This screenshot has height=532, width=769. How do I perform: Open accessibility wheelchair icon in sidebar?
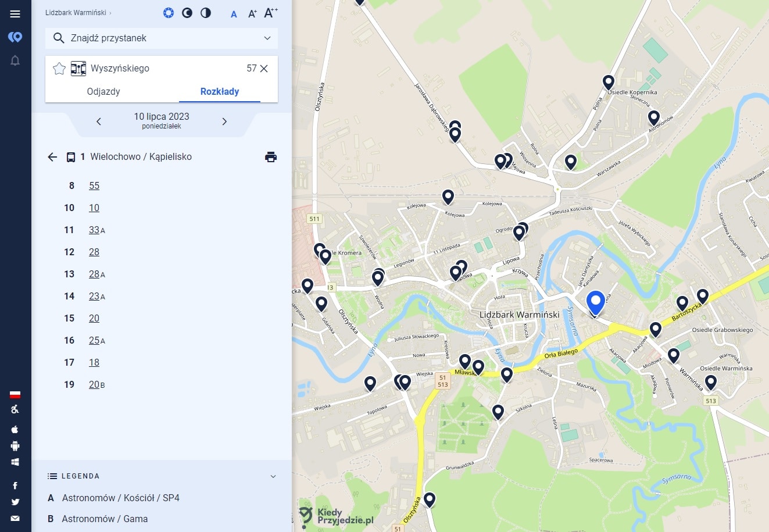pos(15,409)
